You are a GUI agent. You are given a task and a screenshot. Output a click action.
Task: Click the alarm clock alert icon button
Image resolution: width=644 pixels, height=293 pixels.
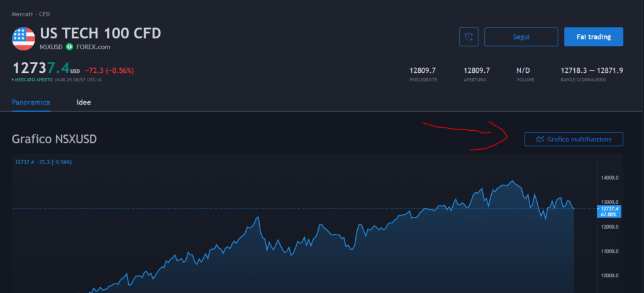(469, 37)
